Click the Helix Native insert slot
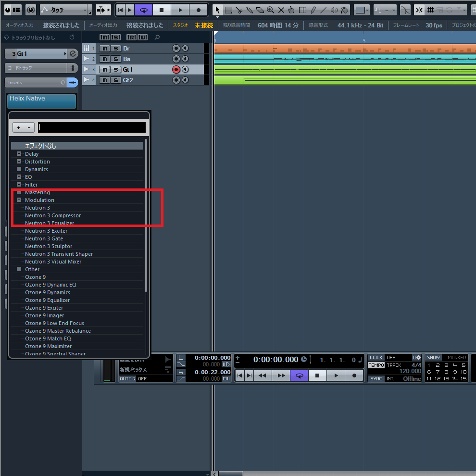The image size is (476, 476). (x=41, y=101)
